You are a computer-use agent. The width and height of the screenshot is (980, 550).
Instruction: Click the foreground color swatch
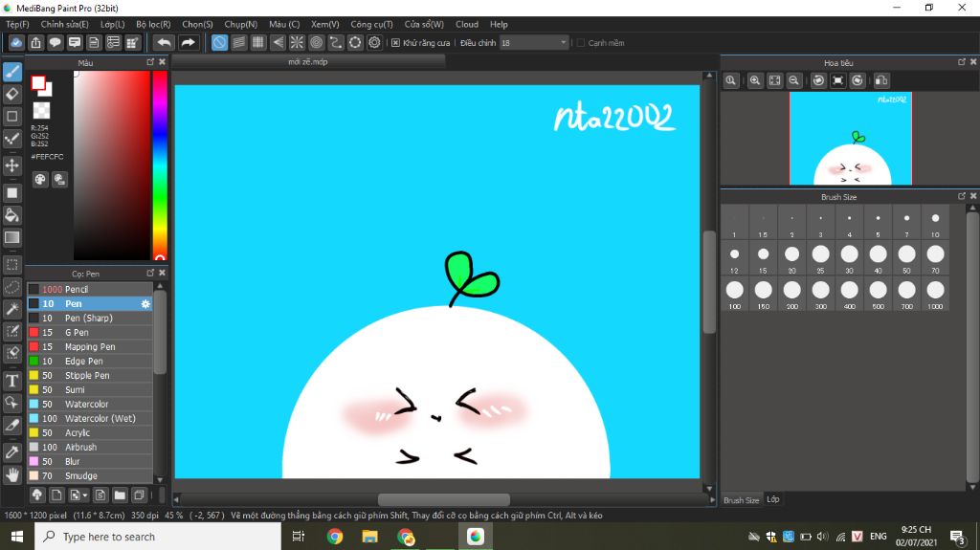coord(38,82)
